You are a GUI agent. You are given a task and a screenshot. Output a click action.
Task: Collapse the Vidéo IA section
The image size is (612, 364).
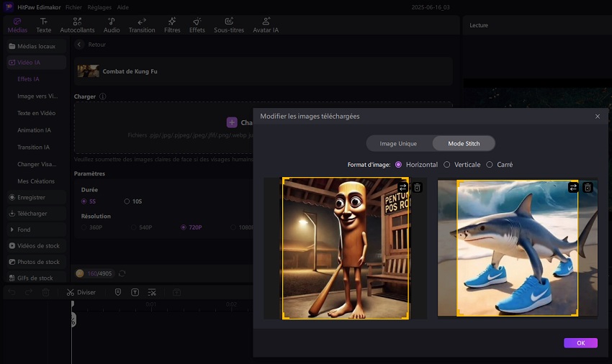tap(29, 63)
